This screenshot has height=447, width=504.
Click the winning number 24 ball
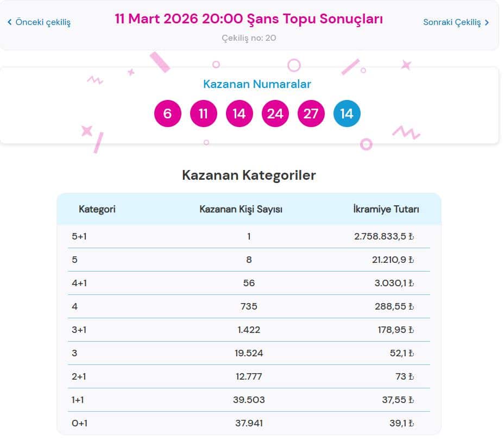tap(275, 114)
